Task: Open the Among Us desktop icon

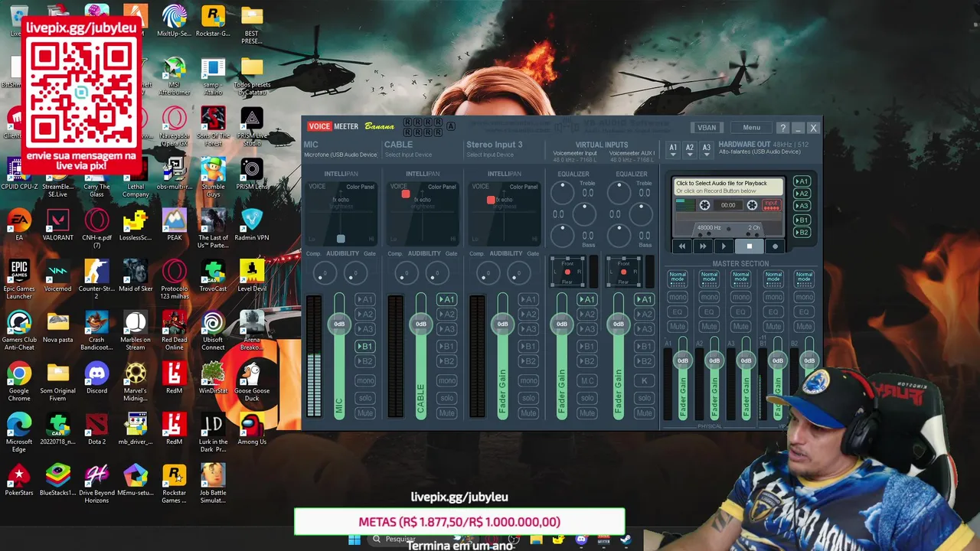Action: (x=252, y=429)
